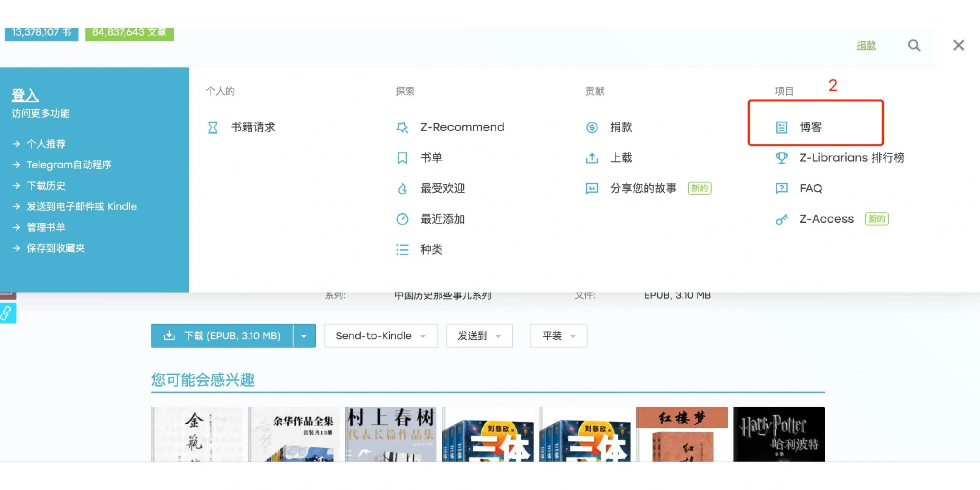The width and height of the screenshot is (980, 490).
Task: Click the clock icon beside 最近添加
Action: (x=402, y=219)
